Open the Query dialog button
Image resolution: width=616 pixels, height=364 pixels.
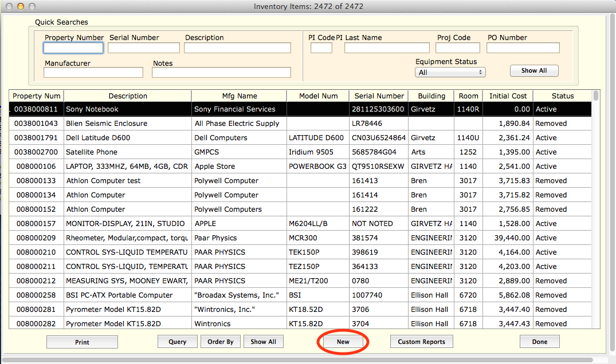177,342
